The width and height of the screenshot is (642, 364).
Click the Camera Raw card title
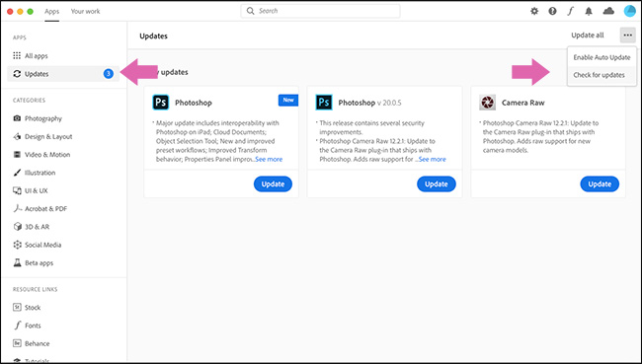[522, 103]
